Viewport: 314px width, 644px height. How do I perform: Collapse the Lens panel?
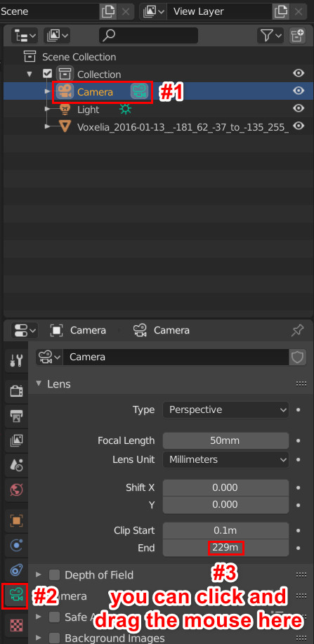pos(39,383)
